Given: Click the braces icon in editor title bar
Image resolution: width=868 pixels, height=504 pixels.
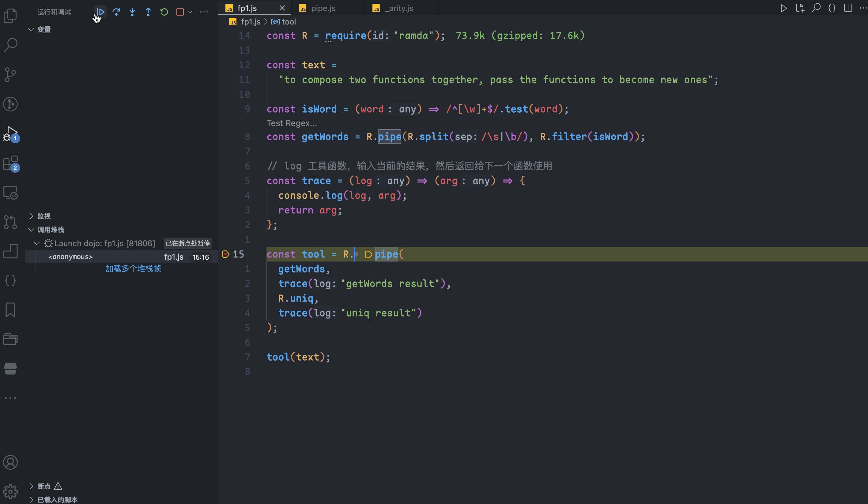Looking at the screenshot, I should pos(832,8).
